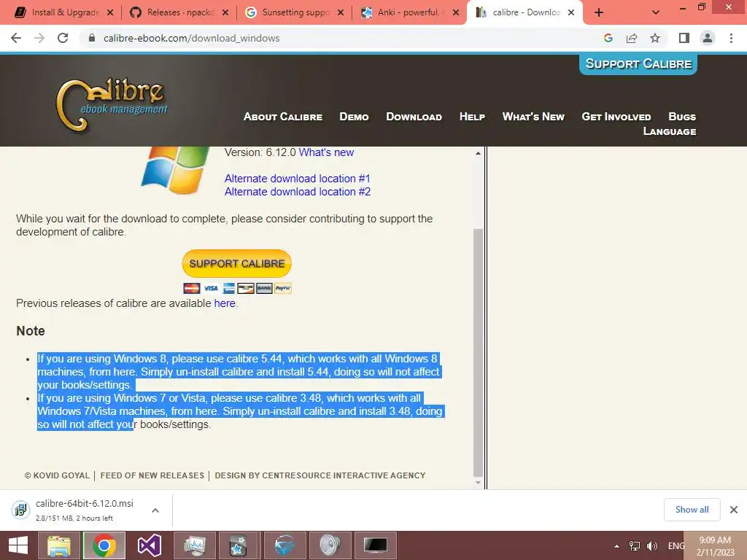Open the Bugs page
The image size is (747, 560).
click(682, 117)
